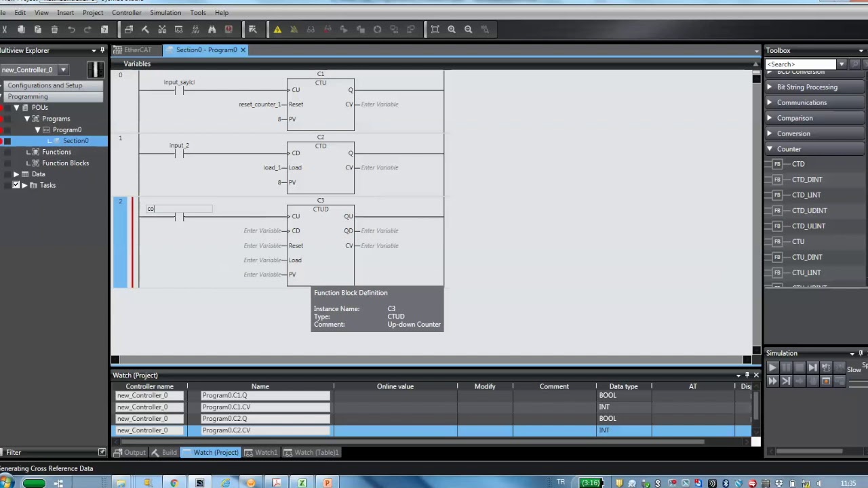Click the Zoom Out magnifier icon

click(468, 29)
